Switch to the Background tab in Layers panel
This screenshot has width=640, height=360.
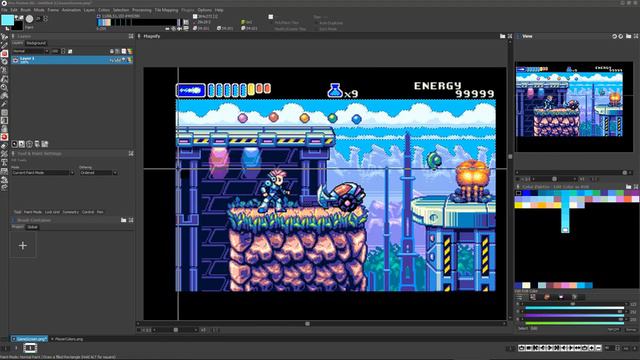coord(36,43)
